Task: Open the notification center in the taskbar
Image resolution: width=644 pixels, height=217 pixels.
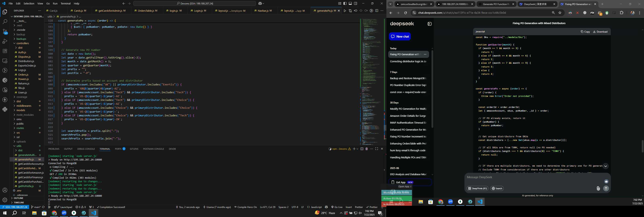Action: [380, 213]
